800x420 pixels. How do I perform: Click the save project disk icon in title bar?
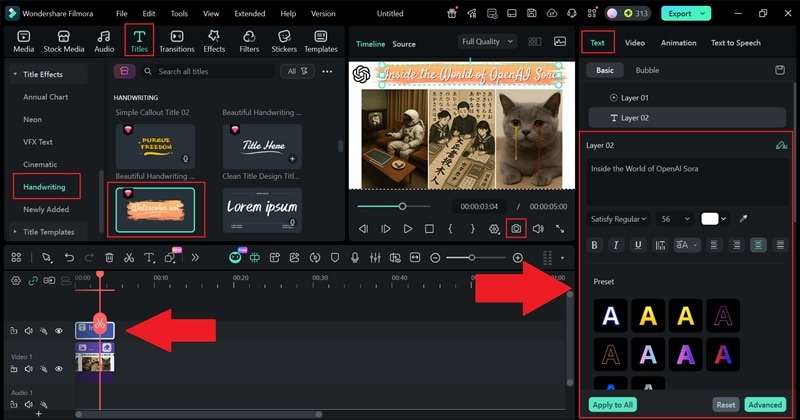pos(531,13)
